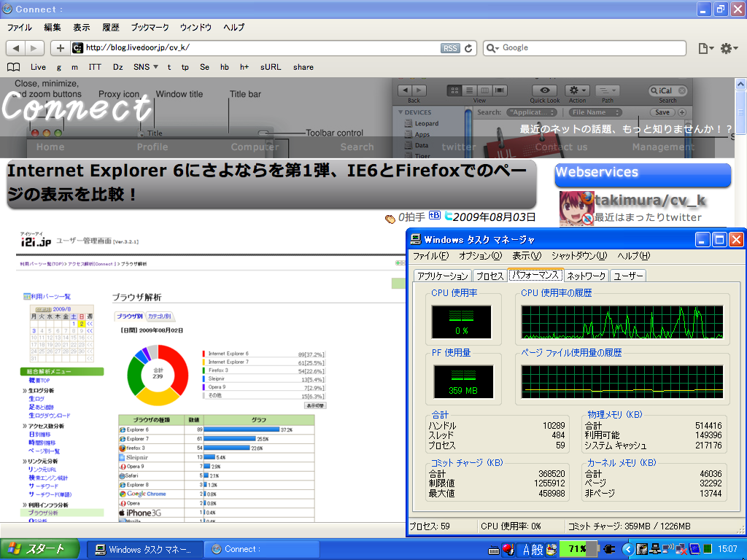The image size is (747, 560).
Task: Go forward with the Safari forward arrow
Action: [34, 48]
